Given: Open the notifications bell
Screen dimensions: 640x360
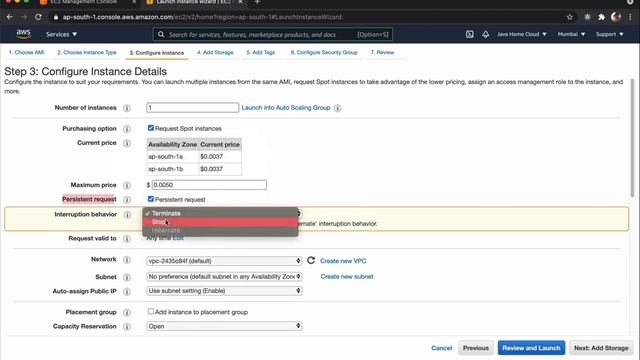Looking at the screenshot, I should [x=485, y=34].
